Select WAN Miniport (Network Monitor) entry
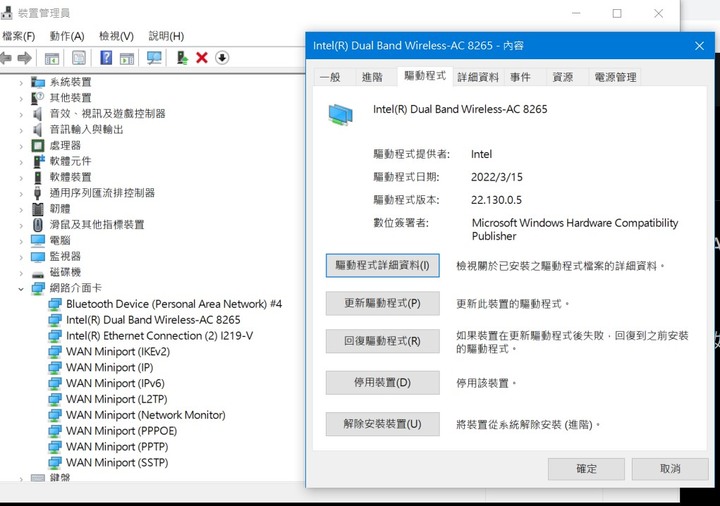 tap(146, 415)
